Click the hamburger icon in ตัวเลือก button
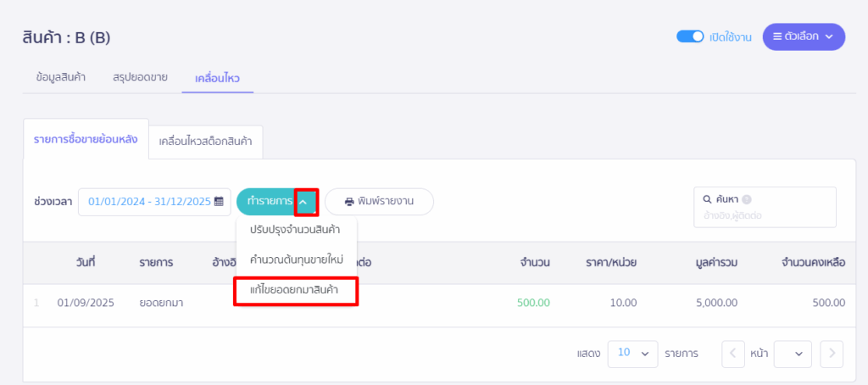The height and width of the screenshot is (385, 868). (x=777, y=36)
